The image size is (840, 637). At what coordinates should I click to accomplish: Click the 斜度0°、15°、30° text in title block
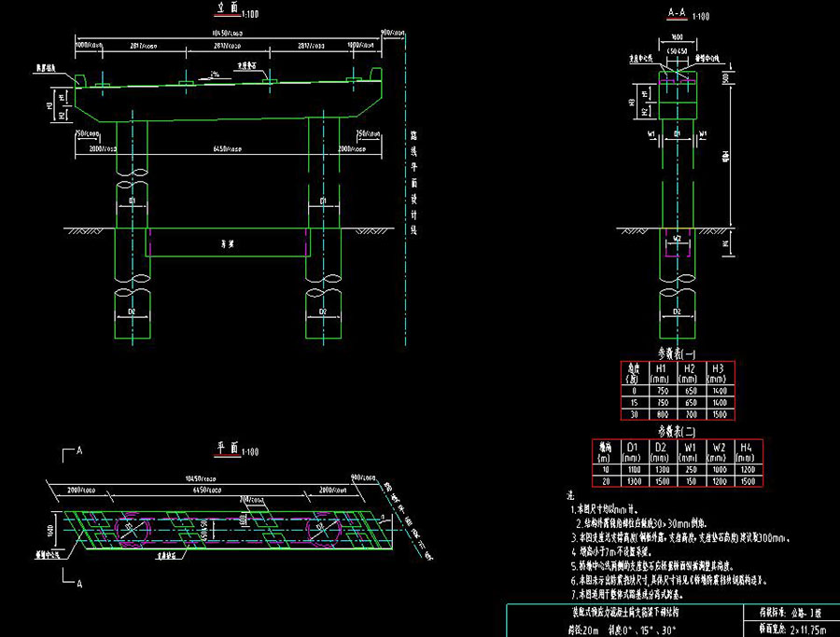642,630
